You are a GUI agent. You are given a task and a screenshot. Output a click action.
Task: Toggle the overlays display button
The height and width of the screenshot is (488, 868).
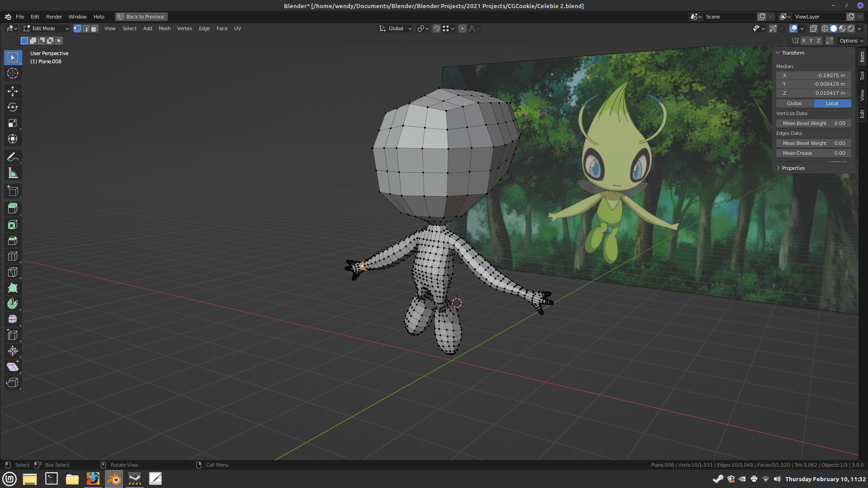click(793, 28)
